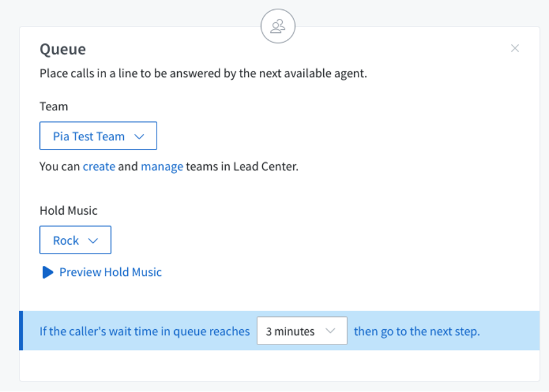Click "If the caller's wait time" text
549x392 pixels.
[x=144, y=332]
